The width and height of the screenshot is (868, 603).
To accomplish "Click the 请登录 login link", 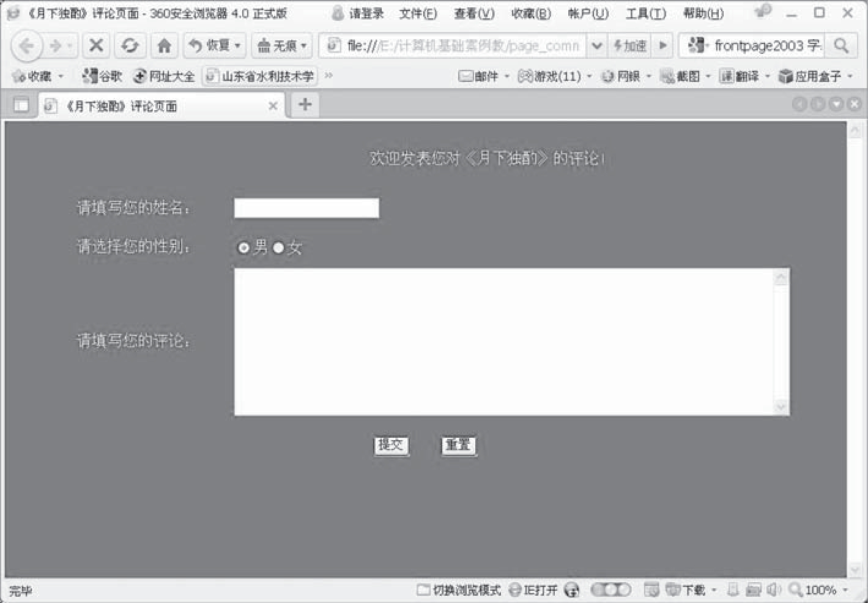I will (358, 13).
